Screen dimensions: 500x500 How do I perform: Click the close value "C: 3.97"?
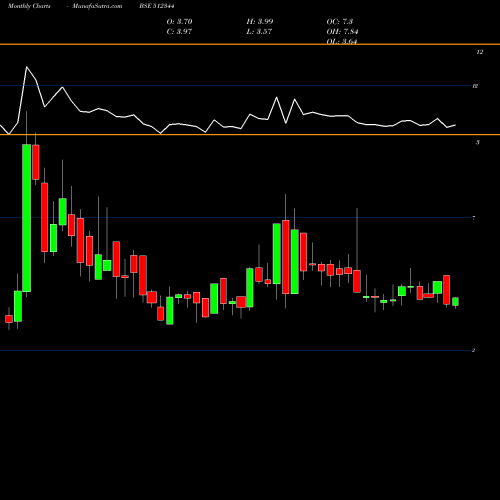pyautogui.click(x=179, y=32)
